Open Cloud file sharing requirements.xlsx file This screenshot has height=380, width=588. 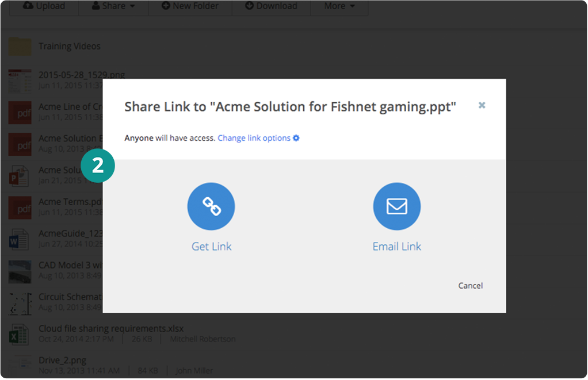pos(110,328)
